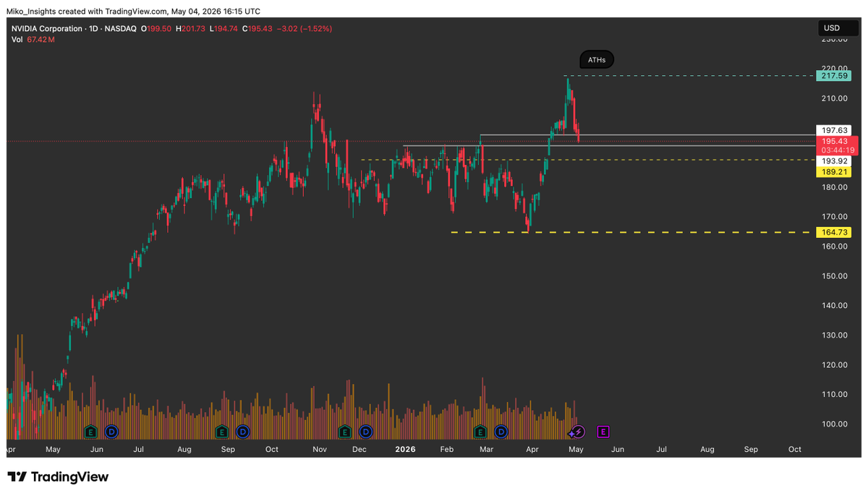Image resolution: width=868 pixels, height=496 pixels.
Task: Show the earnings marker in late February
Action: point(480,432)
